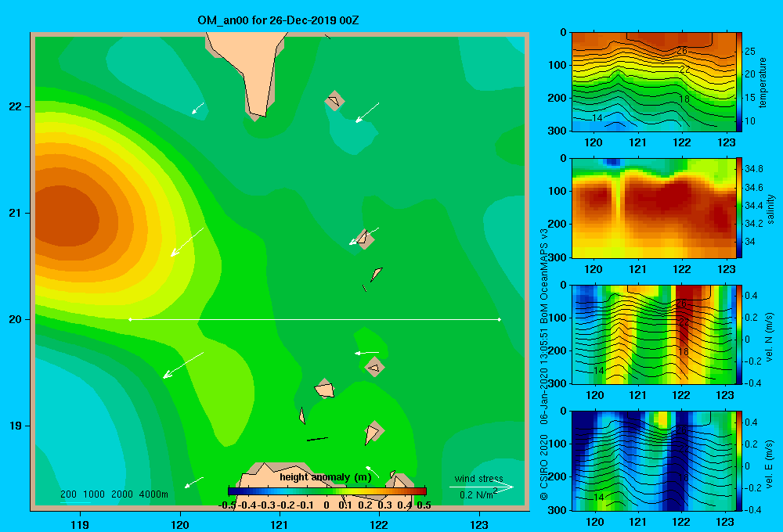The width and height of the screenshot is (783, 532).
Task: Select the "200" depth contour legend entry
Action: [x=68, y=494]
